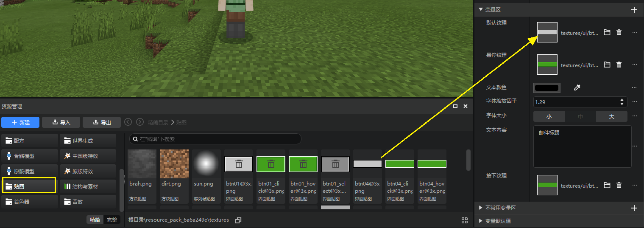The image size is (644, 228).
Task: Open the 结构与素材 category
Action: point(88,186)
